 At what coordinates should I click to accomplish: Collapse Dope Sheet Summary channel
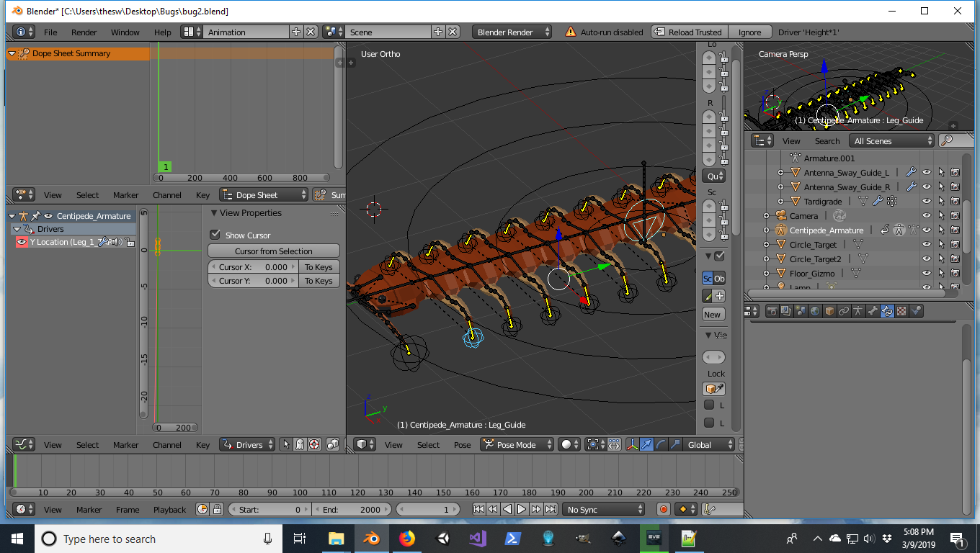tap(12, 53)
